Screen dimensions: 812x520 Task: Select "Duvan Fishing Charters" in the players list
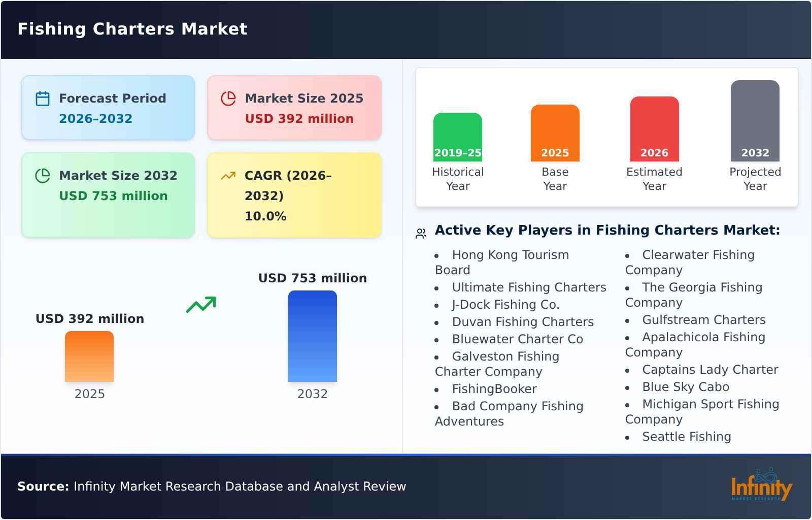(x=523, y=322)
